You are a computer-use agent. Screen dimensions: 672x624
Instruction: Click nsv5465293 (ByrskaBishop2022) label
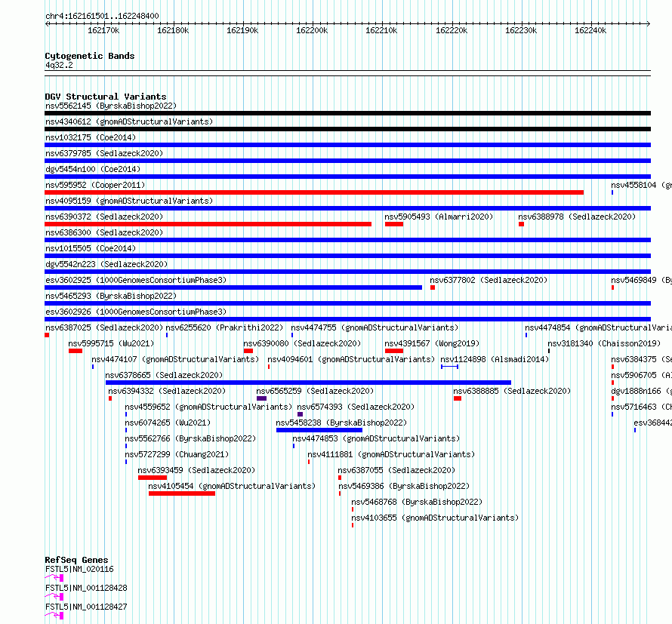[x=111, y=296]
